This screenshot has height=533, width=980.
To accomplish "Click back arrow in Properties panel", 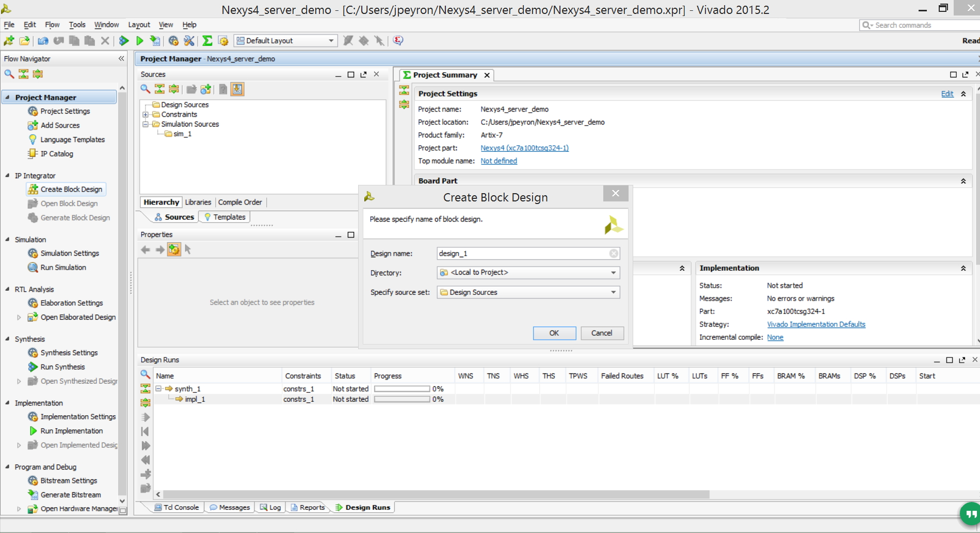I will 146,250.
